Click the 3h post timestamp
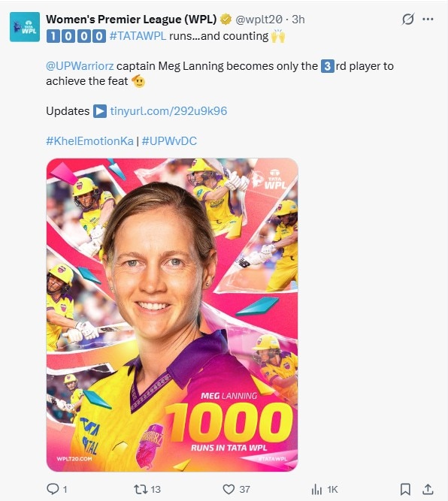 click(298, 20)
